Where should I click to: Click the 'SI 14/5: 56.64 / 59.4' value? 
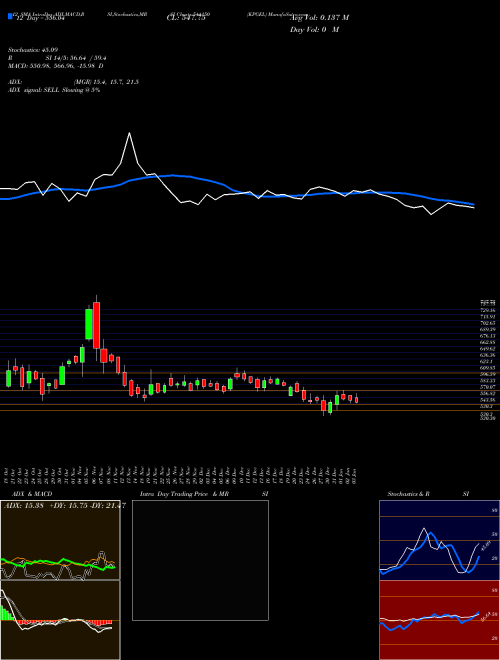[x=75, y=60]
